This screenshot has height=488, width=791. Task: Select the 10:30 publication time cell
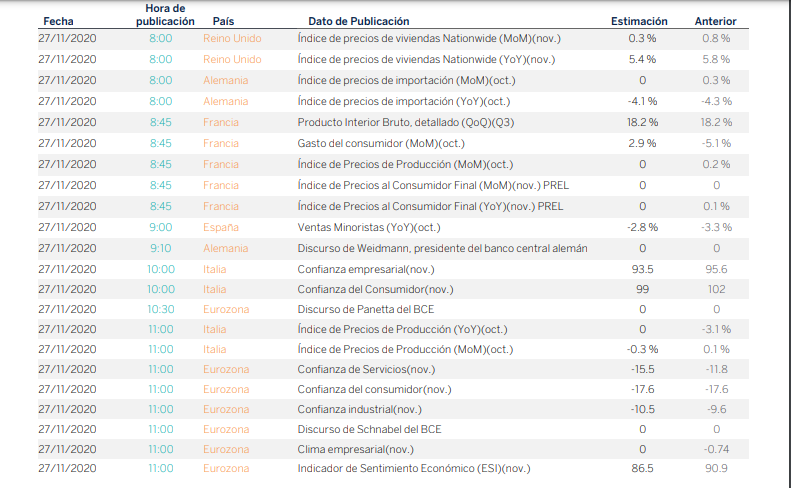point(160,309)
